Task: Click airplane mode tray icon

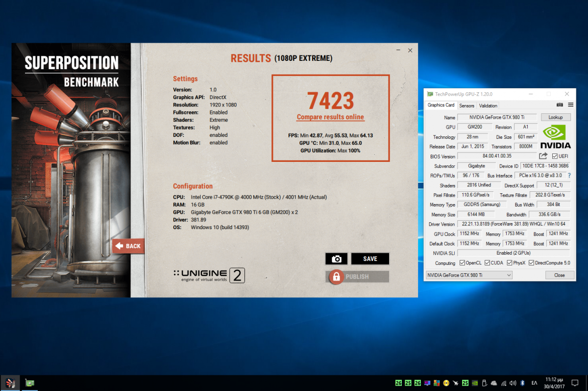Action: (x=456, y=383)
